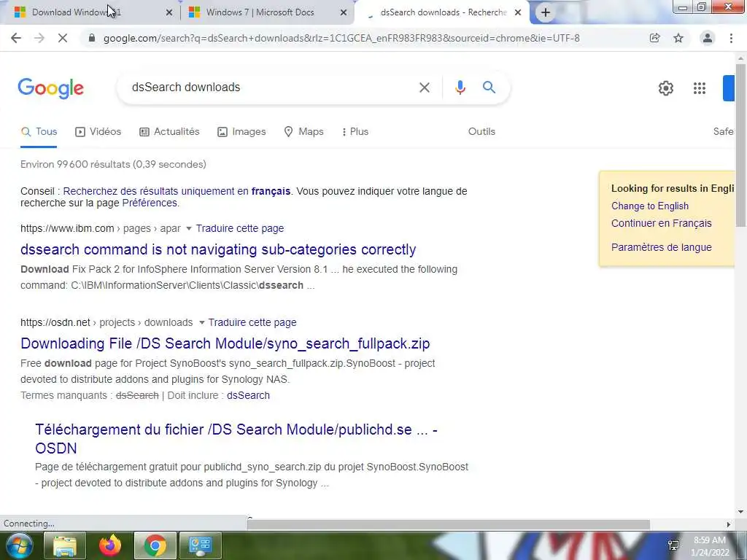Image resolution: width=747 pixels, height=560 pixels.
Task: Open the taskbar clock and date
Action: [710, 546]
